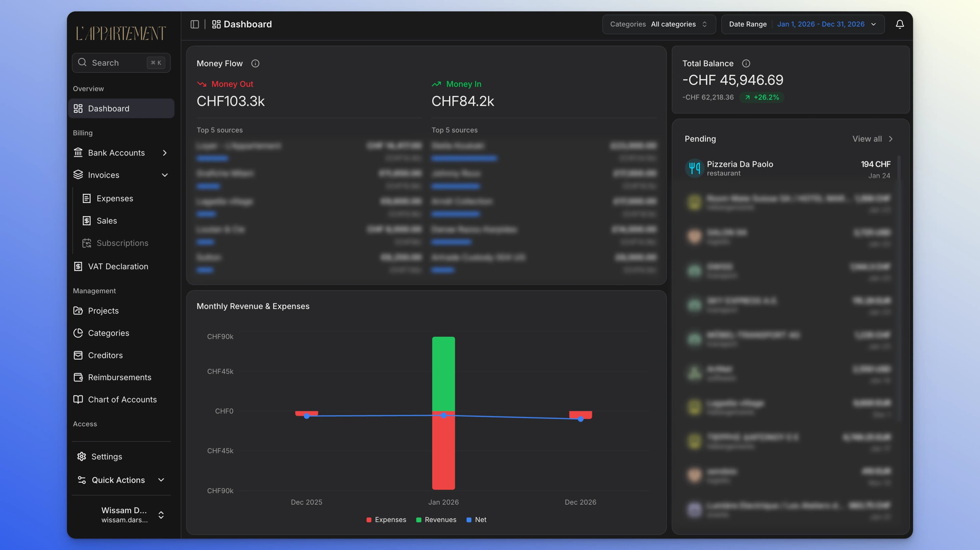The width and height of the screenshot is (980, 550).
Task: Go to Chart of Accounts
Action: 122,400
